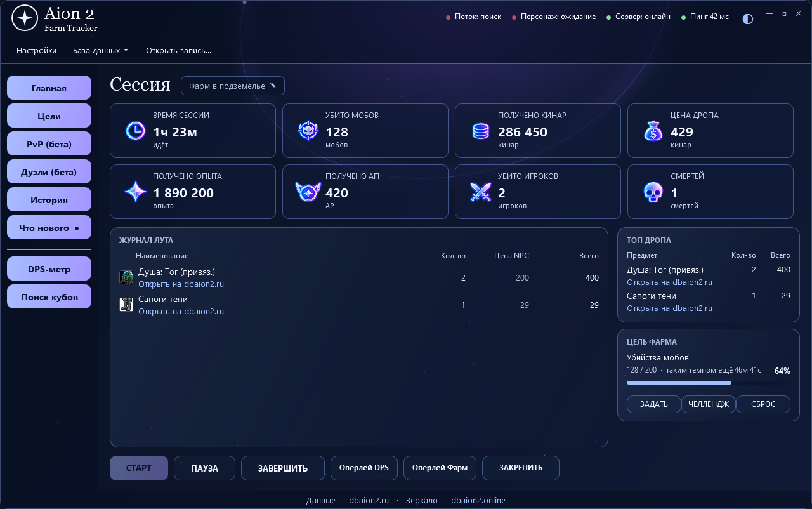Click the drop price money bag icon

653,131
